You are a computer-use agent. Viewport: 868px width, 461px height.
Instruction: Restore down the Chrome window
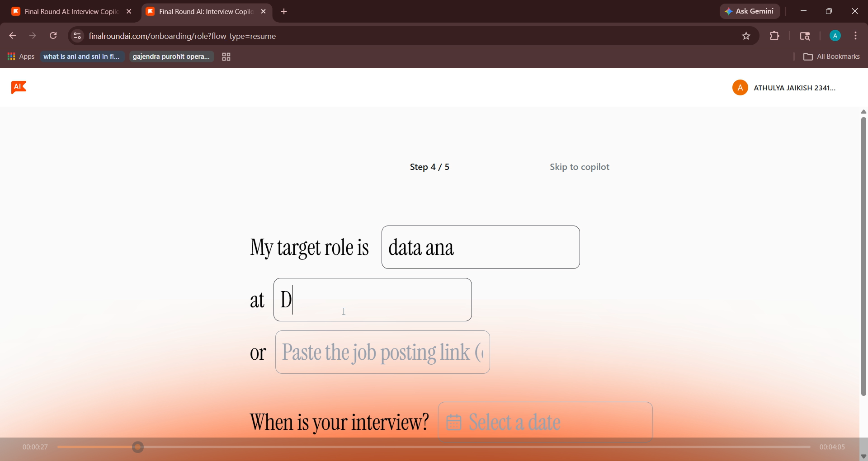[x=829, y=11]
